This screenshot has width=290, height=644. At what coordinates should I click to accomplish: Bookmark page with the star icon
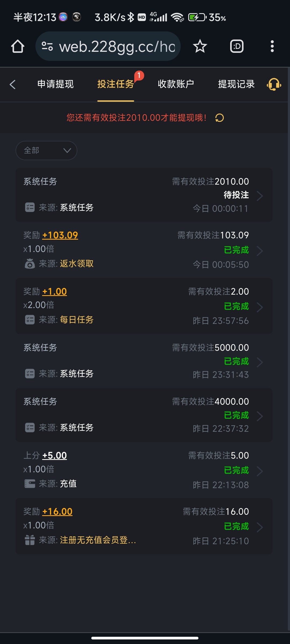coord(200,46)
